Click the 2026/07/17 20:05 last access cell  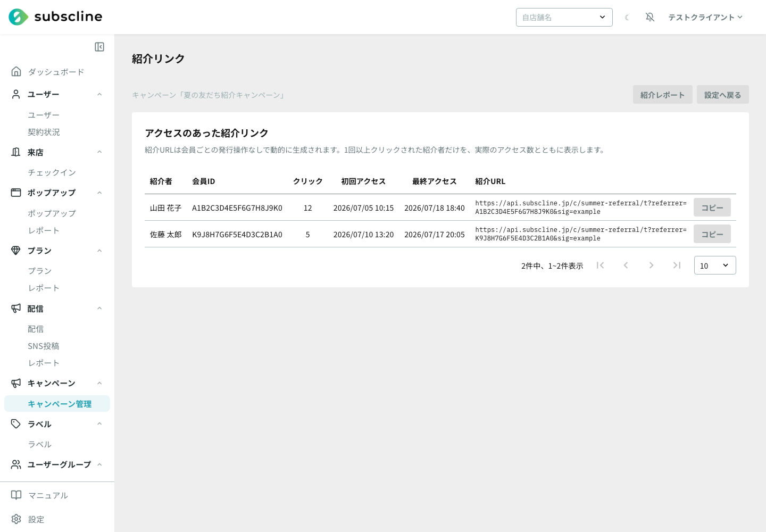tap(435, 235)
